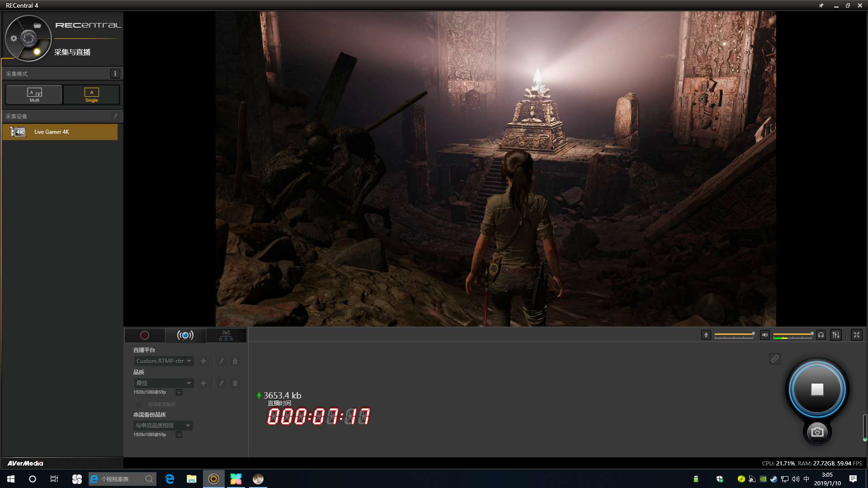Take a snapshot with the camera button
The width and height of the screenshot is (868, 488).
pyautogui.click(x=817, y=432)
